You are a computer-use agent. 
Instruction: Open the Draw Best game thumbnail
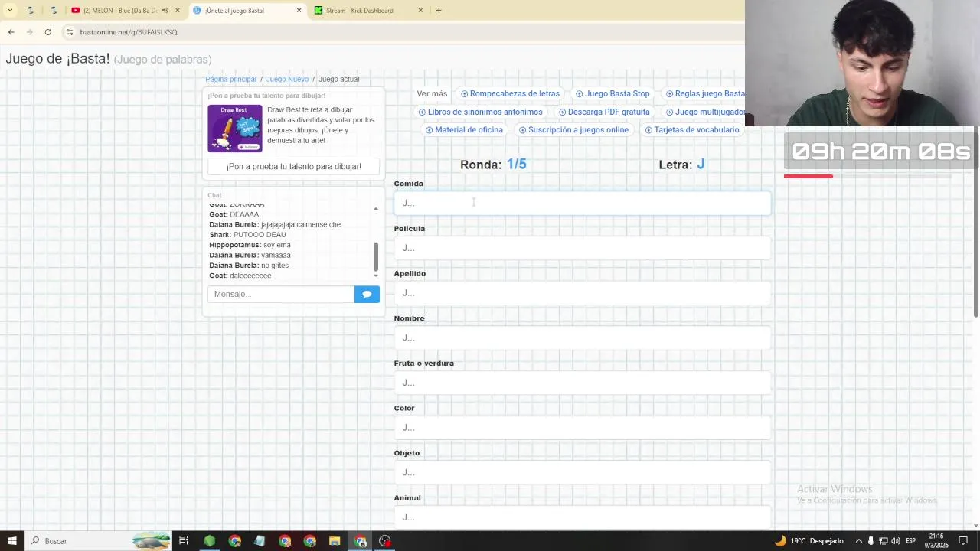pyautogui.click(x=235, y=129)
